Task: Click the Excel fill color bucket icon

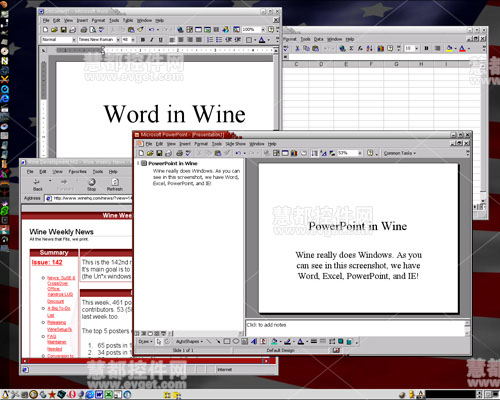Action: point(449,48)
